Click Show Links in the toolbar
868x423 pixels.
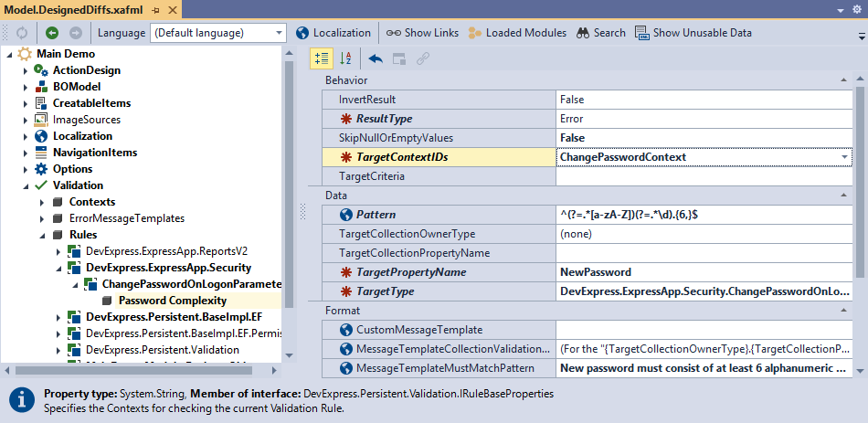(x=422, y=33)
